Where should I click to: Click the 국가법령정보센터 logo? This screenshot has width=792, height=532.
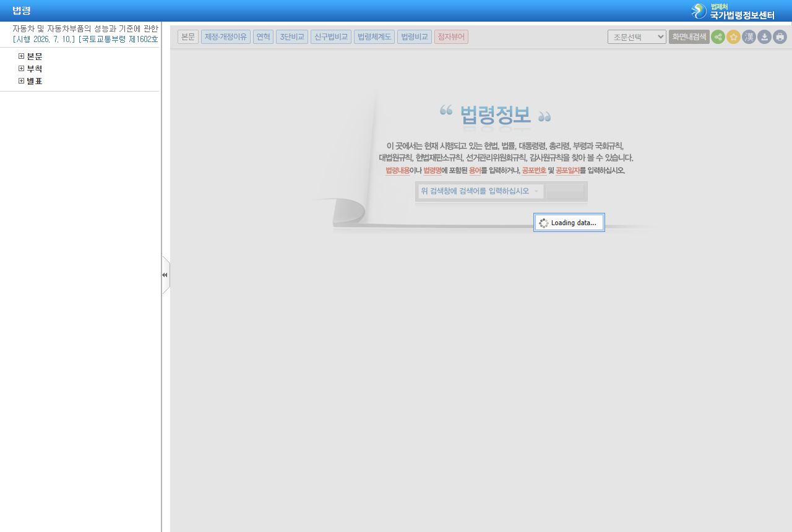click(733, 11)
